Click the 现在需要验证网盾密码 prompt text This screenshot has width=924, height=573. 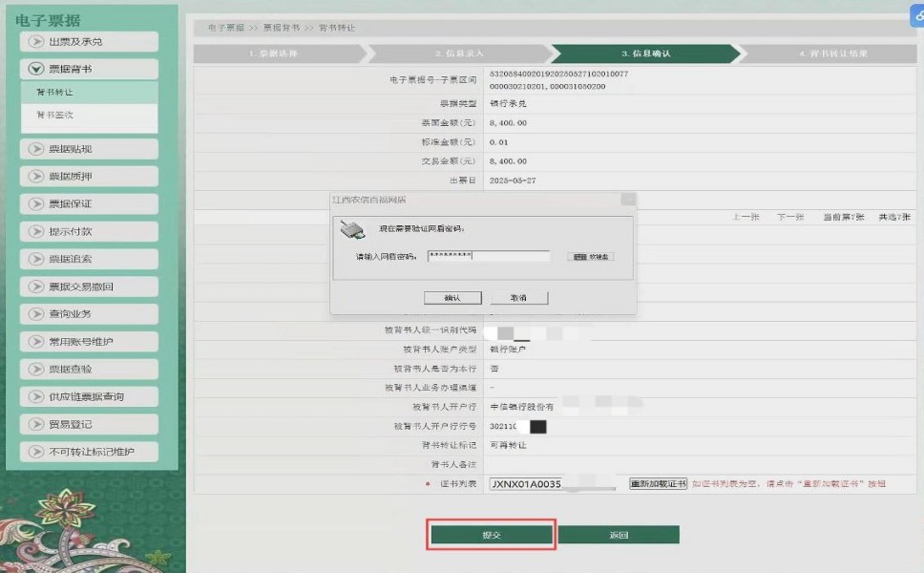(422, 229)
